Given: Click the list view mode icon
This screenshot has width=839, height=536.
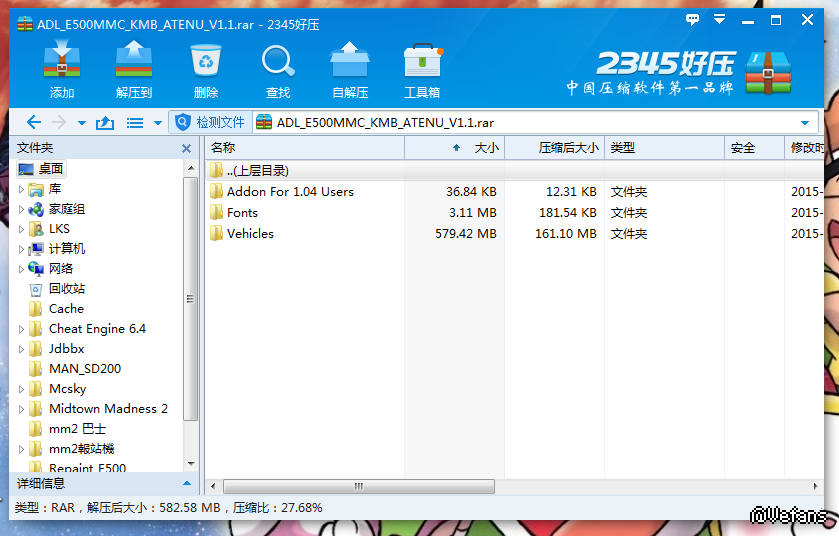Looking at the screenshot, I should tap(135, 123).
